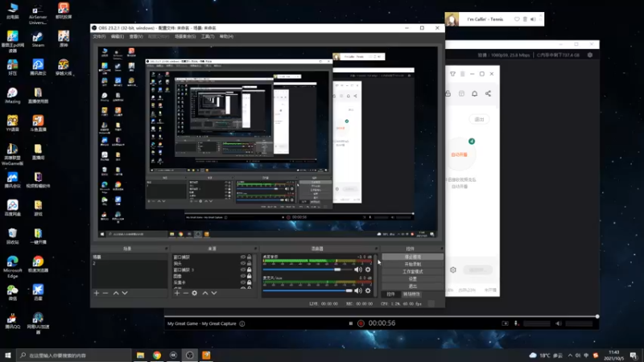
Task: Click recorder progress bar end handle
Action: 597,316
